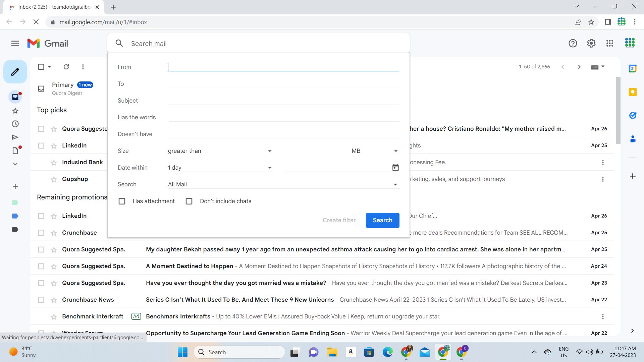Enable Don't include chats checkbox
The image size is (644, 362).
point(189,201)
